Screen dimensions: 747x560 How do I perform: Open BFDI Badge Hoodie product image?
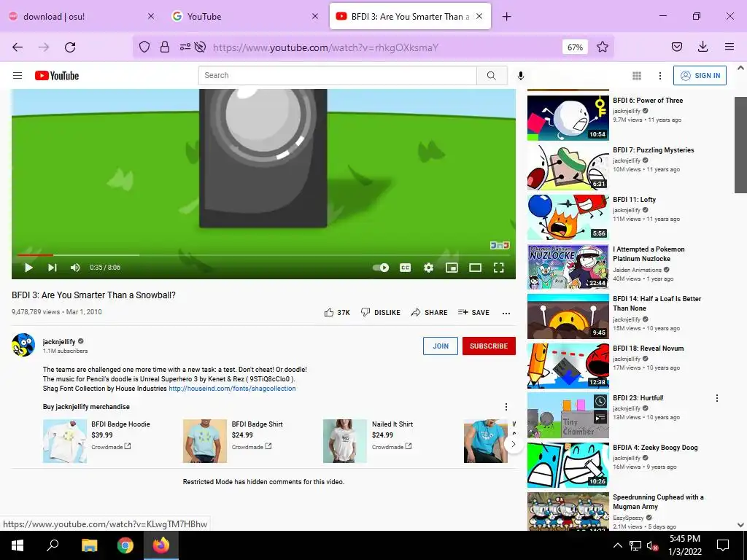[x=65, y=441]
